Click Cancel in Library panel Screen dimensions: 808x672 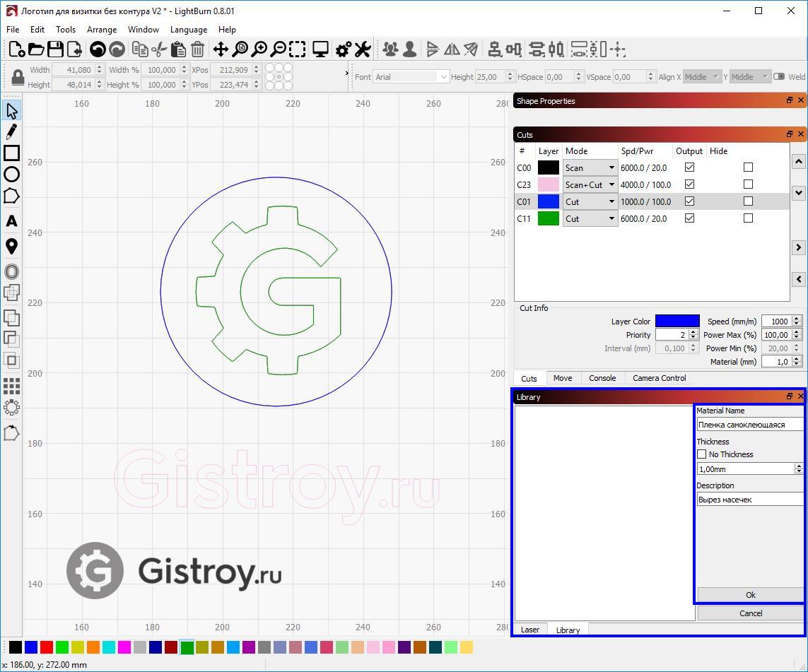pyautogui.click(x=750, y=613)
